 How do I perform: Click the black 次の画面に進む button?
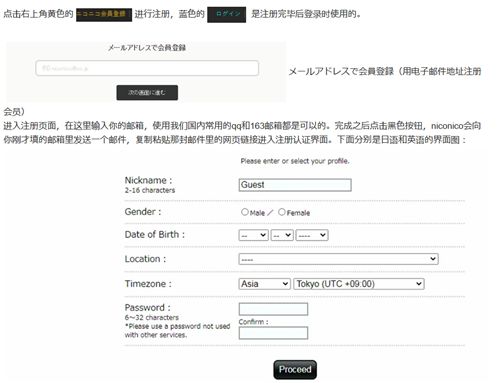147,92
